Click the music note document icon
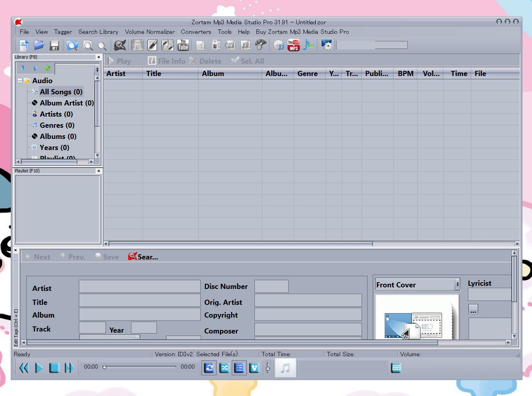The image size is (532, 396). coord(245,45)
